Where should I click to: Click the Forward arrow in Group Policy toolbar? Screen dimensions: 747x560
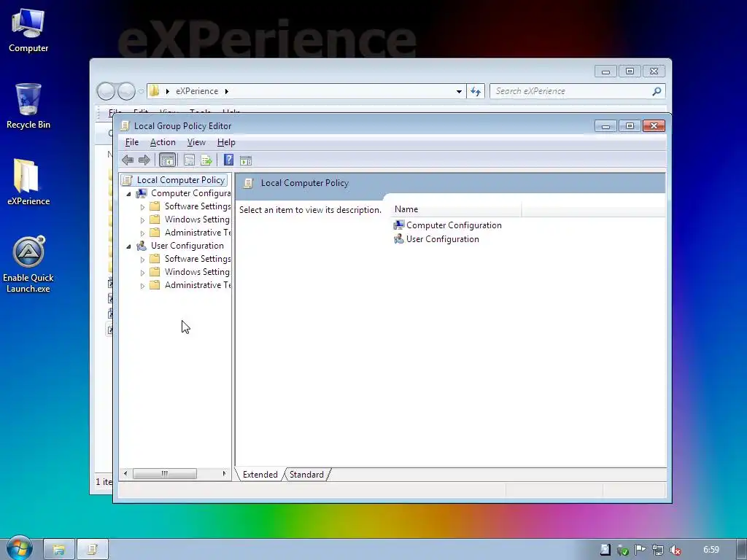pyautogui.click(x=144, y=160)
